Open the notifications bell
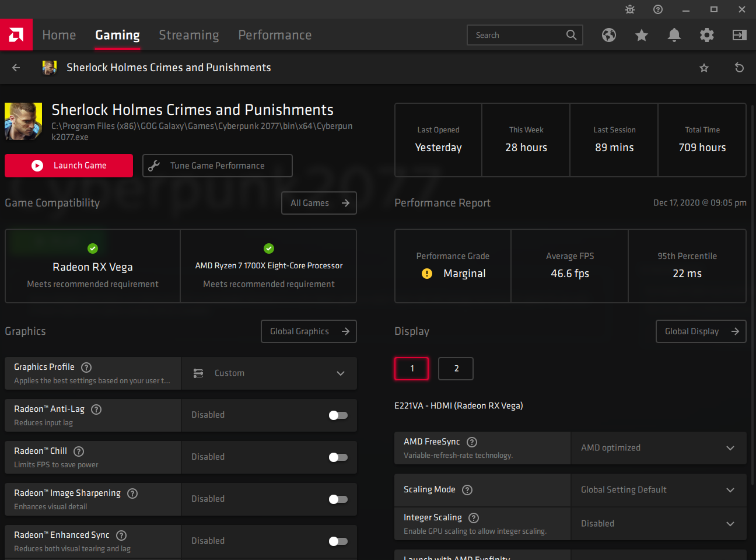The height and width of the screenshot is (560, 756). click(674, 35)
